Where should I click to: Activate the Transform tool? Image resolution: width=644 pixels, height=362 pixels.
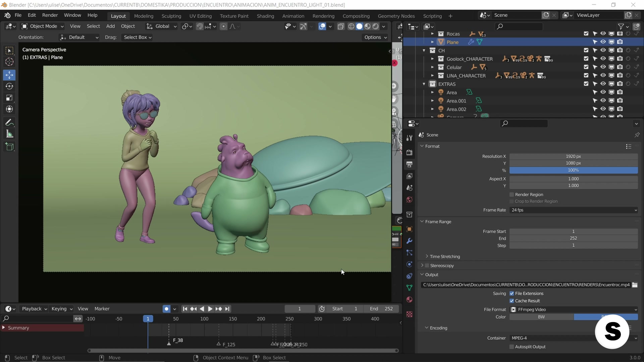click(9, 109)
